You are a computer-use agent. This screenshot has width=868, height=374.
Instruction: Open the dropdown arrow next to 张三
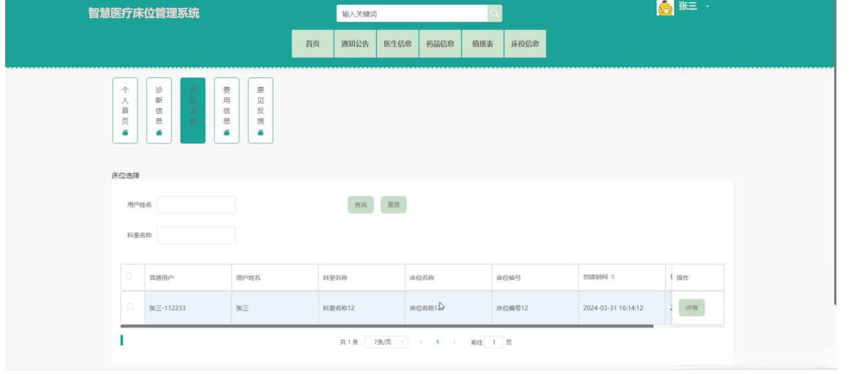707,6
